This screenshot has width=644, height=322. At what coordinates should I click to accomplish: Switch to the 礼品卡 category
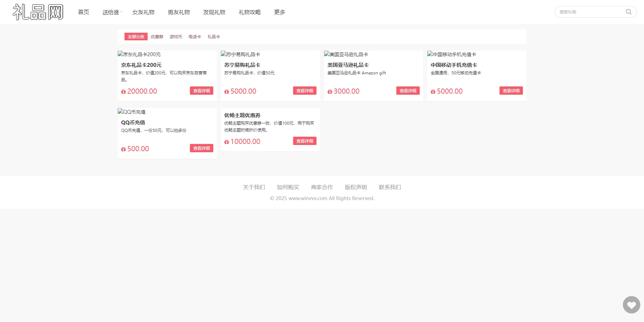click(214, 37)
